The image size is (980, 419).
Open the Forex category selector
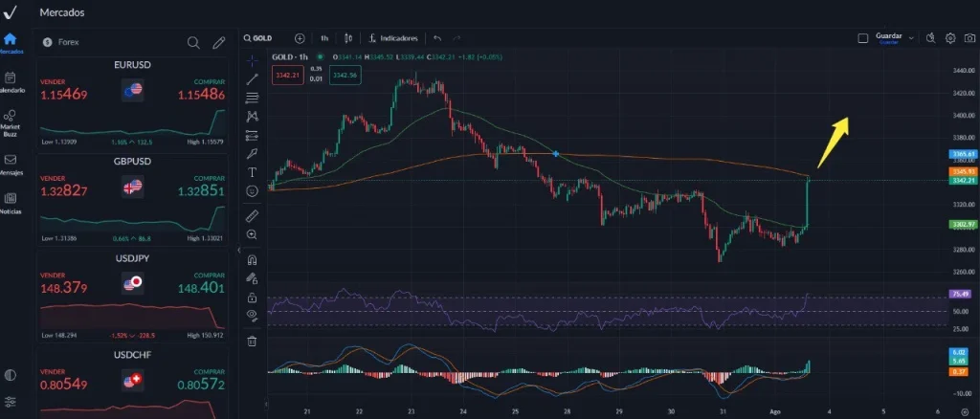[61, 42]
